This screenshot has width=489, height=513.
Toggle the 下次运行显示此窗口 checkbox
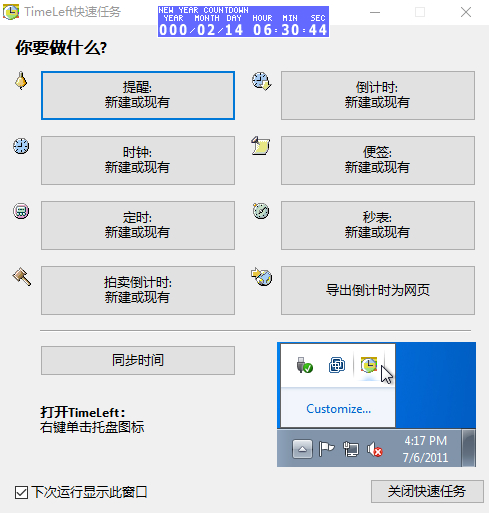point(21,492)
